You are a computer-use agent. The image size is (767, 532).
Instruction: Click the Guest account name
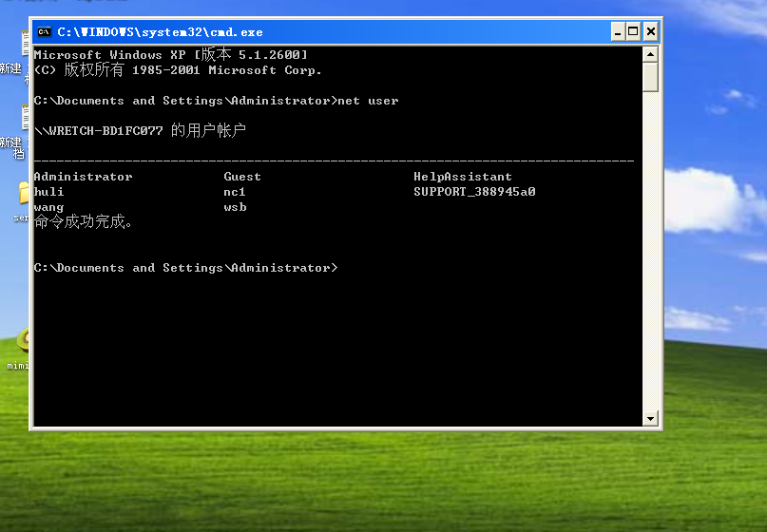[x=242, y=177]
